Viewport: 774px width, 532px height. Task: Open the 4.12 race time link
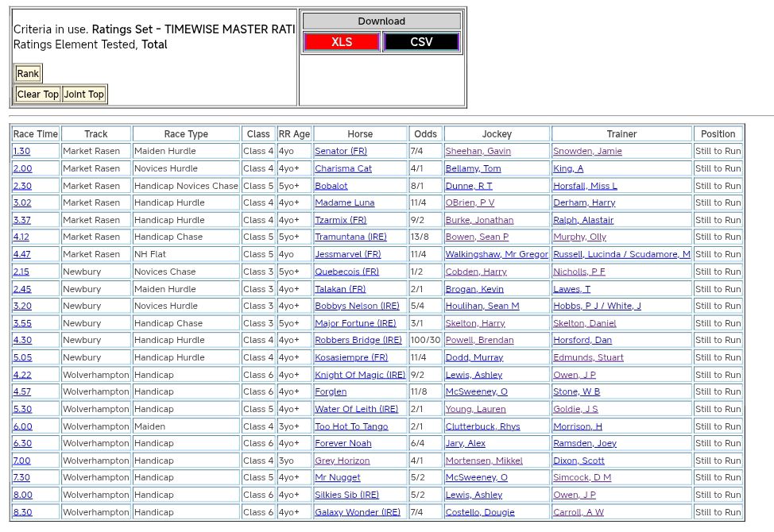(x=21, y=237)
